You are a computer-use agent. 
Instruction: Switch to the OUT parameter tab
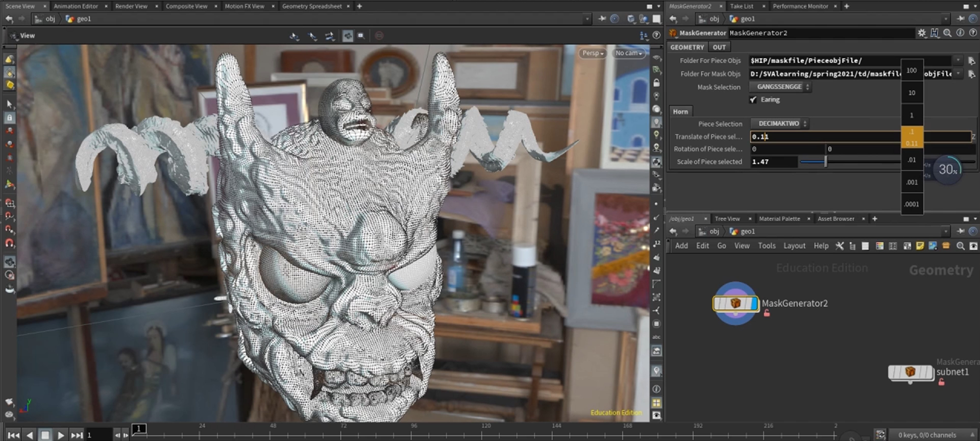coord(719,47)
